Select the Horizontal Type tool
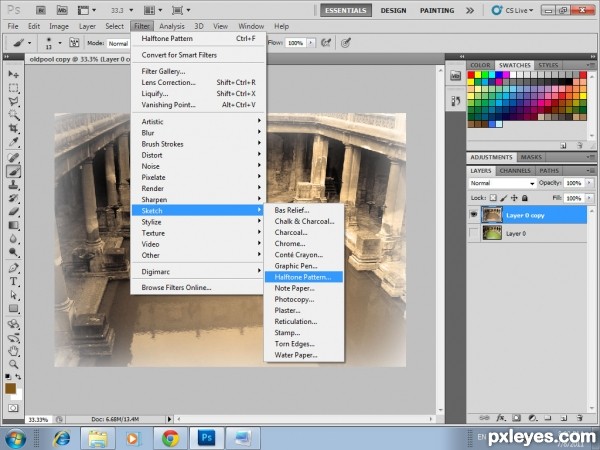The image size is (600, 450). [x=13, y=282]
